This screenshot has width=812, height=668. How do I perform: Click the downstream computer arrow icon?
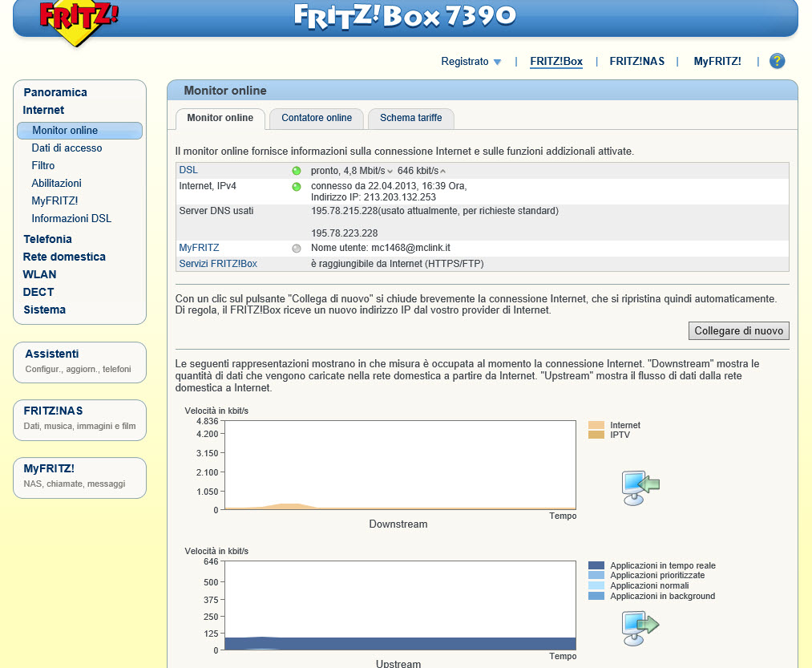640,488
